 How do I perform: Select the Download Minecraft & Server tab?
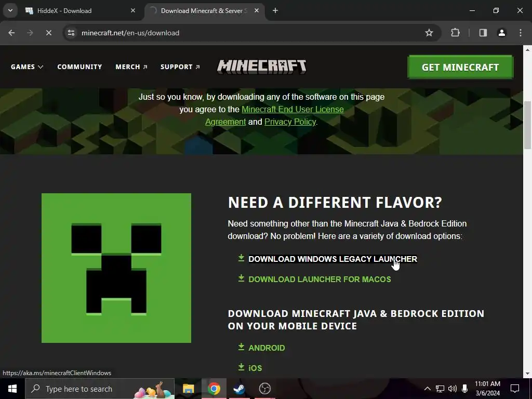tap(205, 11)
